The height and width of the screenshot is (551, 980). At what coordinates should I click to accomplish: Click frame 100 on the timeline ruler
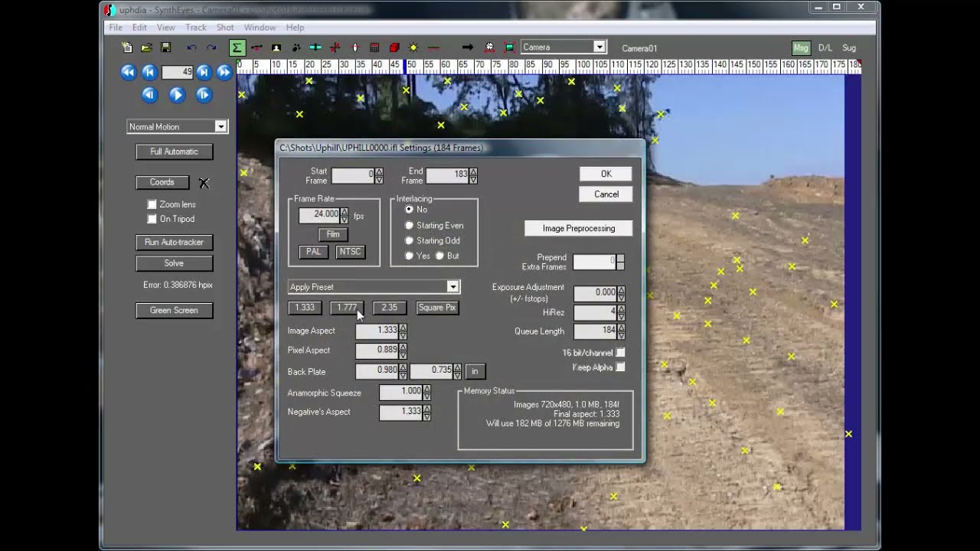coord(584,66)
